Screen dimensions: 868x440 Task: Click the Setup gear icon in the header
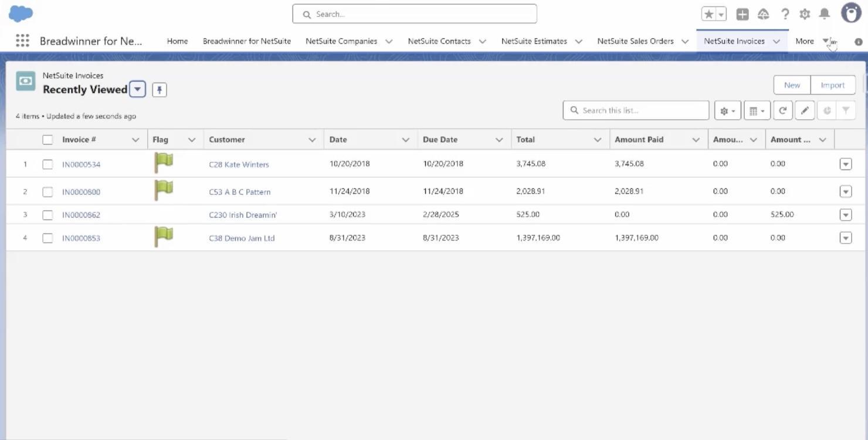(x=805, y=13)
